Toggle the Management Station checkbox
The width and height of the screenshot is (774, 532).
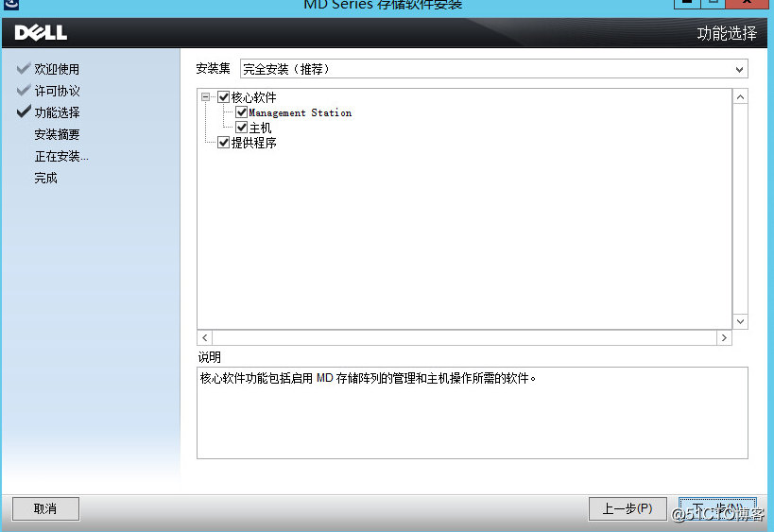tap(241, 112)
